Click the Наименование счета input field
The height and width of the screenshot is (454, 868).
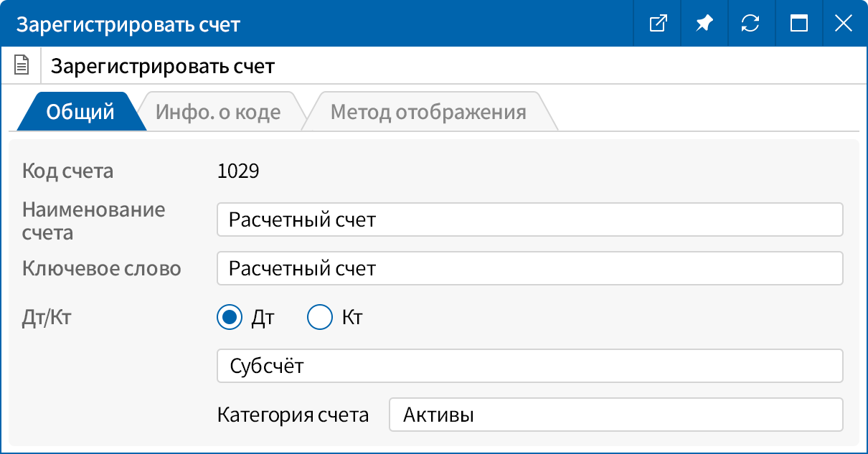click(530, 219)
